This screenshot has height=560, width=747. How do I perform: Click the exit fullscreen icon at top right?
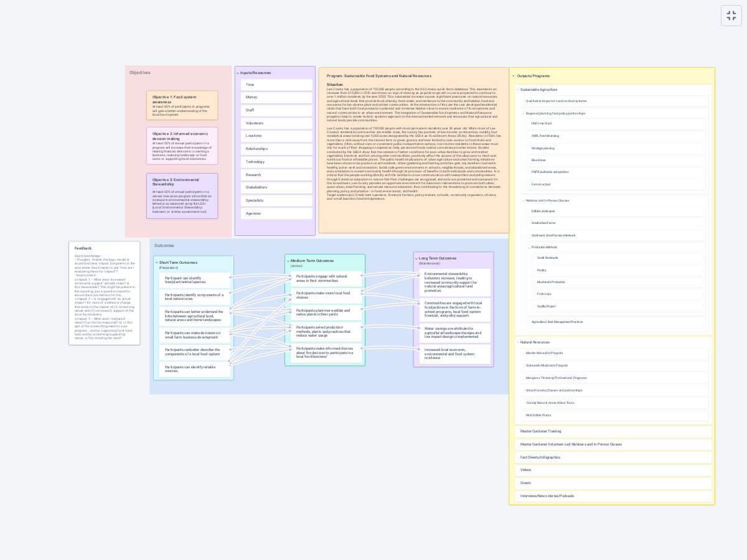click(731, 15)
